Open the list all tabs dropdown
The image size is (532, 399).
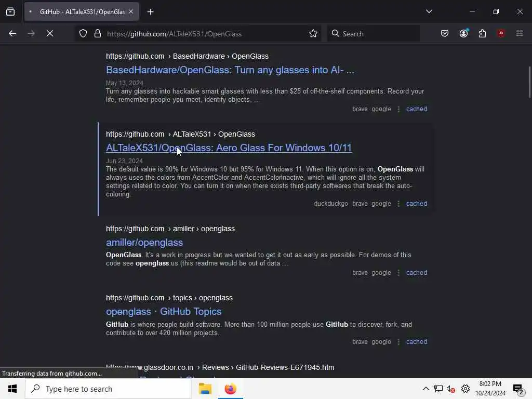tap(429, 11)
